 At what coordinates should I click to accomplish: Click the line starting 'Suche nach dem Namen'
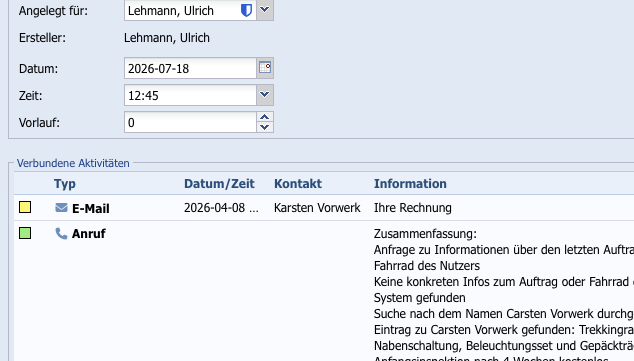[504, 314]
